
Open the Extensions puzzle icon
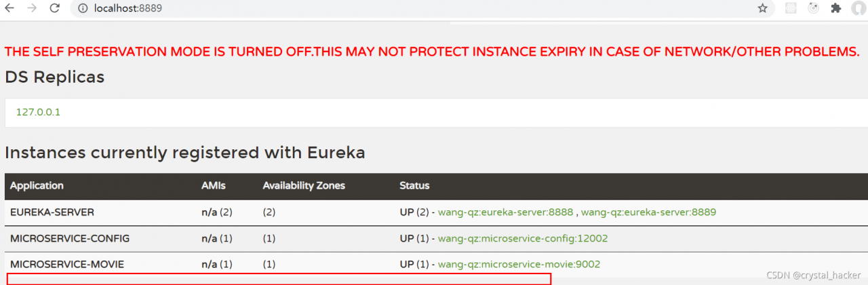[836, 9]
